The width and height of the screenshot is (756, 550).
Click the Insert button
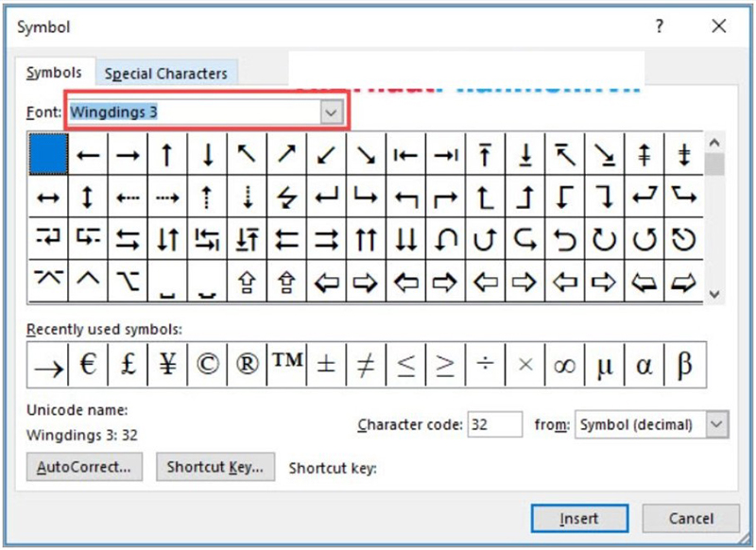click(579, 519)
